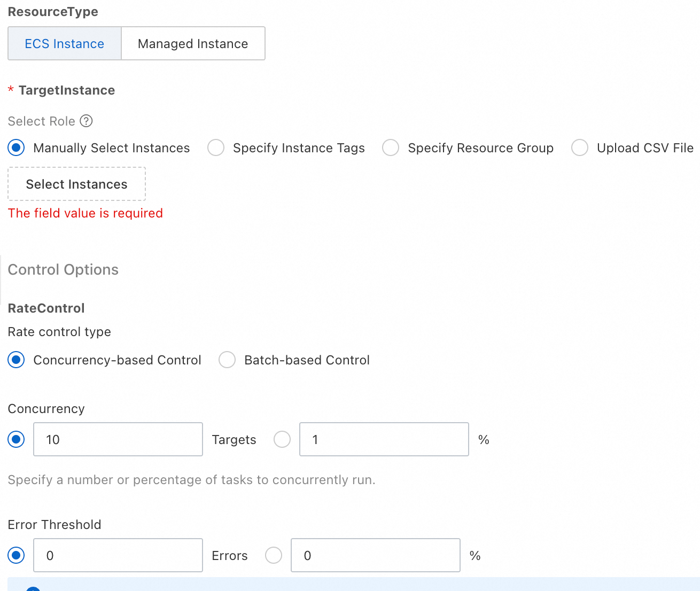
Task: Click the Control Options section heading
Action: pos(63,270)
